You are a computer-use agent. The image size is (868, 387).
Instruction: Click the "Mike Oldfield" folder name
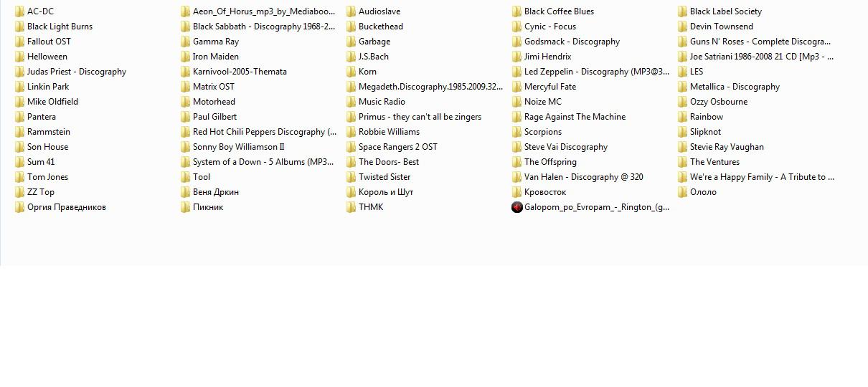[52, 102]
